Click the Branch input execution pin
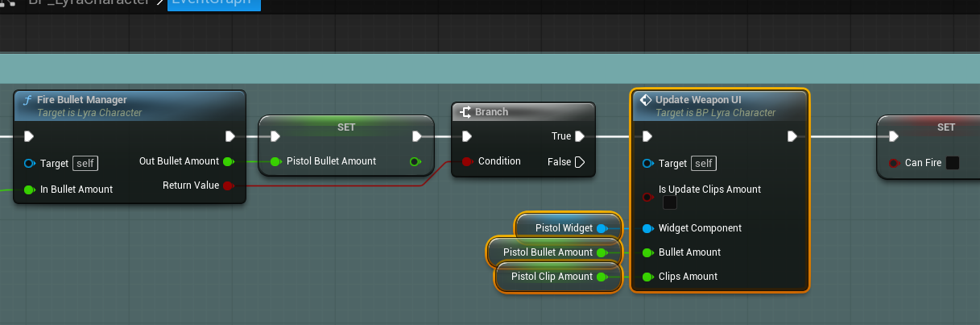This screenshot has width=980, height=325. (x=468, y=136)
